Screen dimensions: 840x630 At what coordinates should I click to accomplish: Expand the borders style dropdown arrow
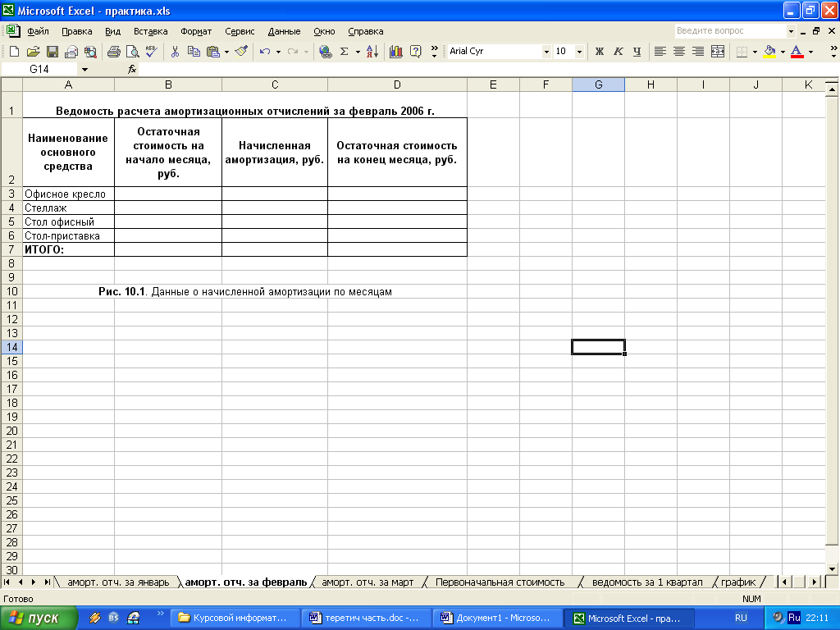pos(755,52)
